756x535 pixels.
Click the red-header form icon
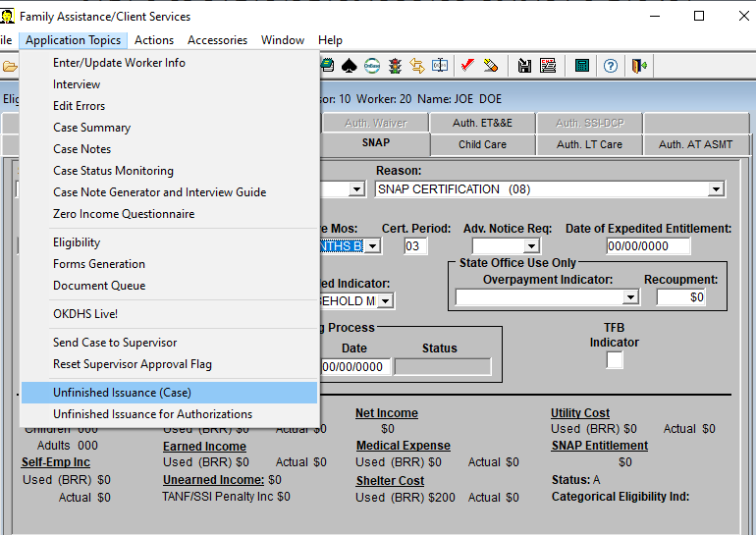[548, 66]
